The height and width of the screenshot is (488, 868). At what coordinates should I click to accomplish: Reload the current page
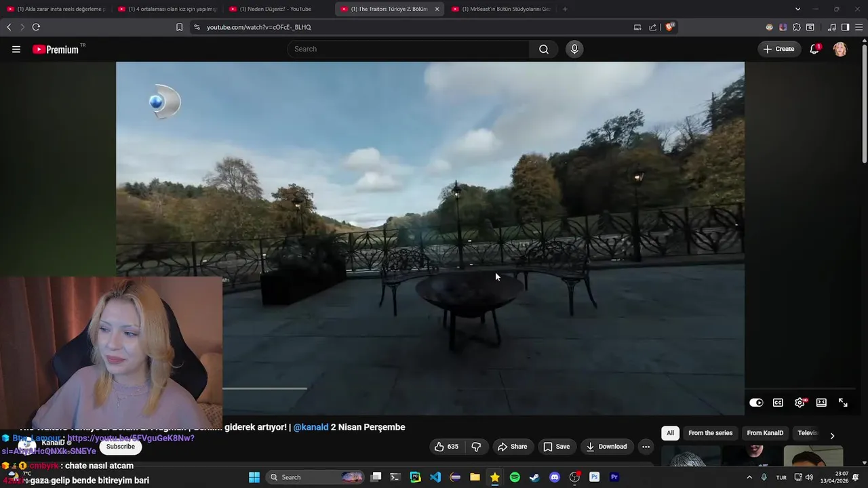pos(36,27)
